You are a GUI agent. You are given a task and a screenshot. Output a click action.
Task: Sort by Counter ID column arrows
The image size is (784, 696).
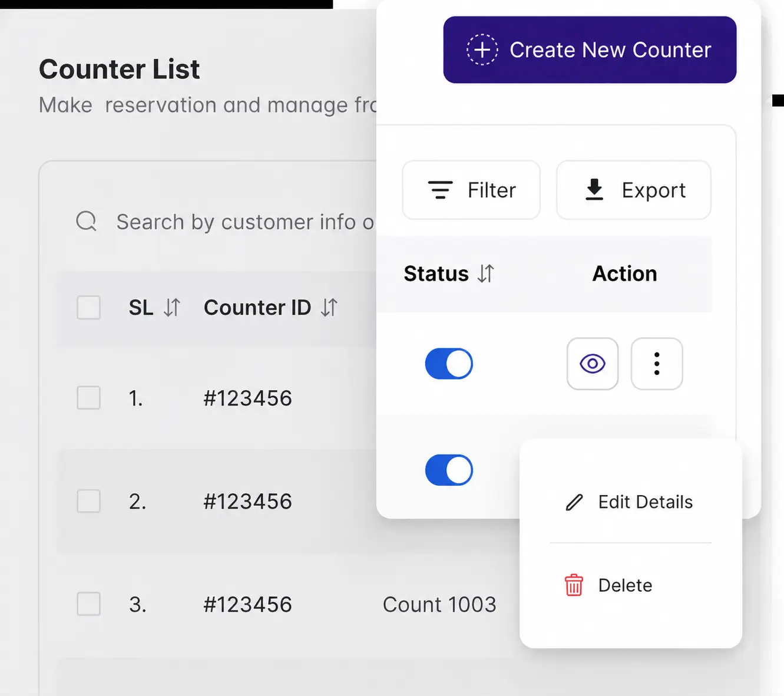coord(329,308)
